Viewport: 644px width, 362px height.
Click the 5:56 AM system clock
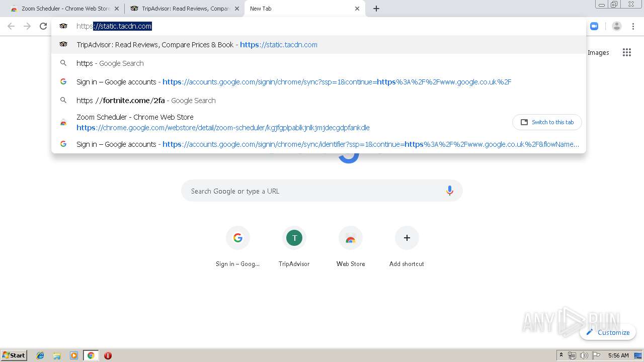click(x=618, y=355)
